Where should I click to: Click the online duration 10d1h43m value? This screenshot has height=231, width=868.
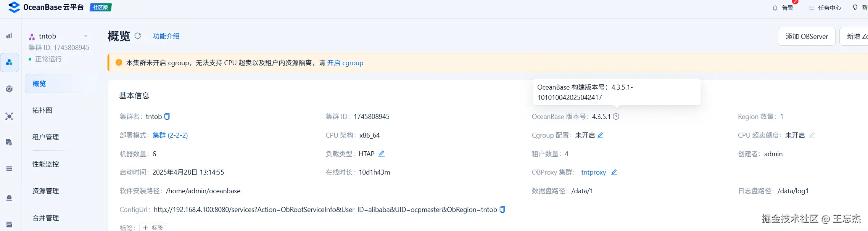(x=374, y=172)
